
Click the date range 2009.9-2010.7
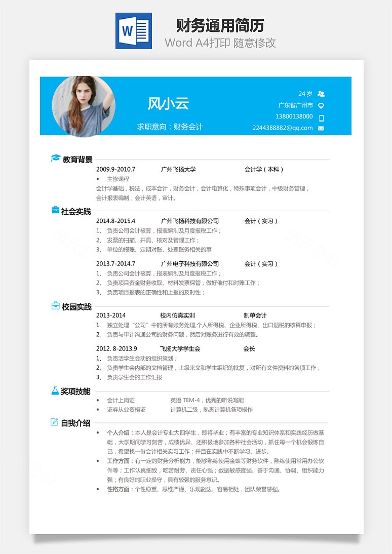pos(115,169)
